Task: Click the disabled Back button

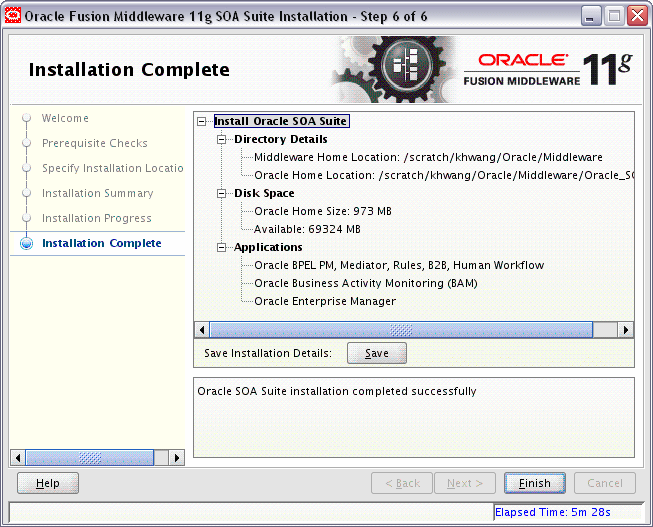Action: (402, 483)
